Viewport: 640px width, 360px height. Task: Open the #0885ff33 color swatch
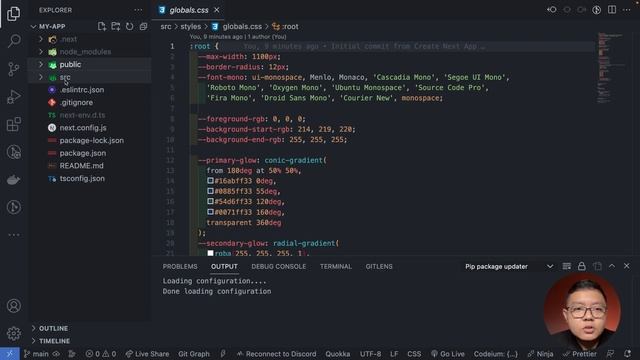pos(210,191)
